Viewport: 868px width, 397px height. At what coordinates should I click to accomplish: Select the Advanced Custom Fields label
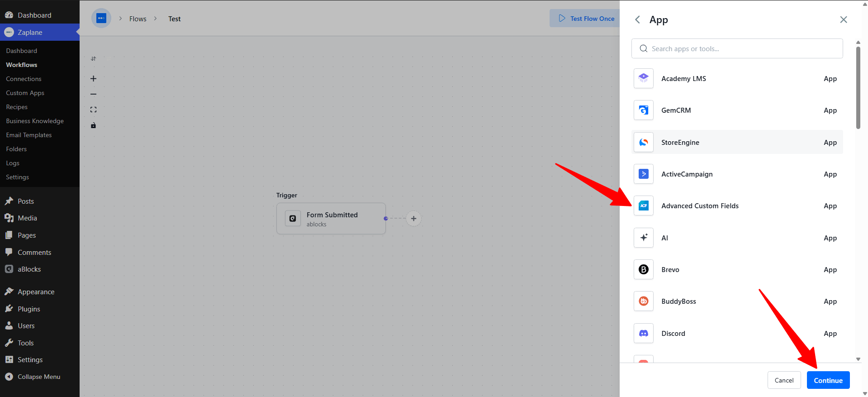coord(700,206)
